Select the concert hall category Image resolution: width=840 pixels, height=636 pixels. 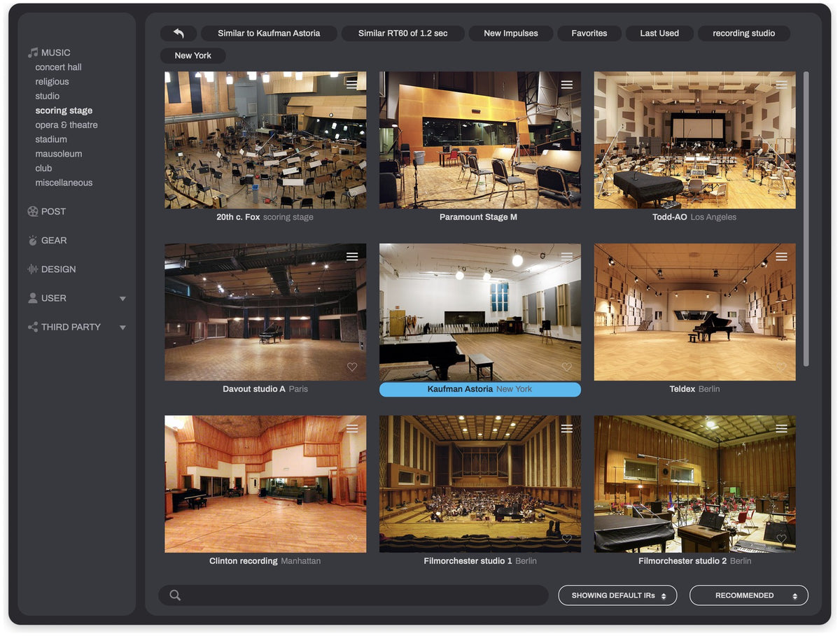[x=59, y=67]
